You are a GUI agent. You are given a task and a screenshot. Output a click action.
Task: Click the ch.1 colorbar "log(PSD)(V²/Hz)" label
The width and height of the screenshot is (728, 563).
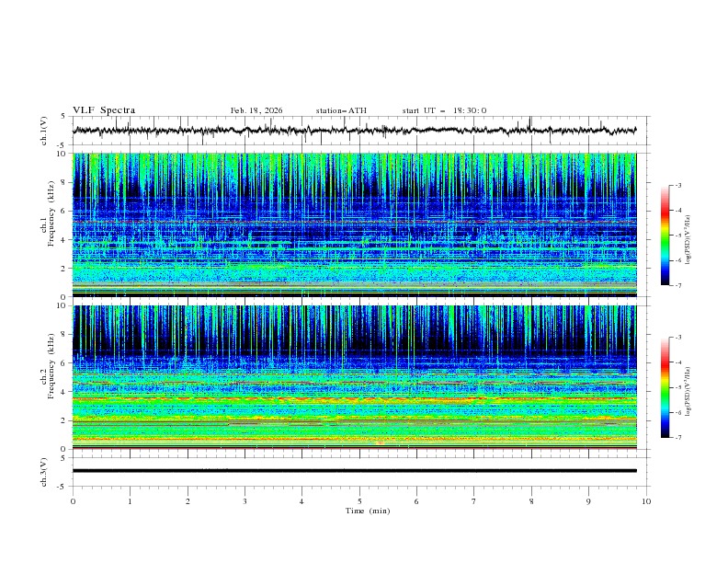[688, 240]
